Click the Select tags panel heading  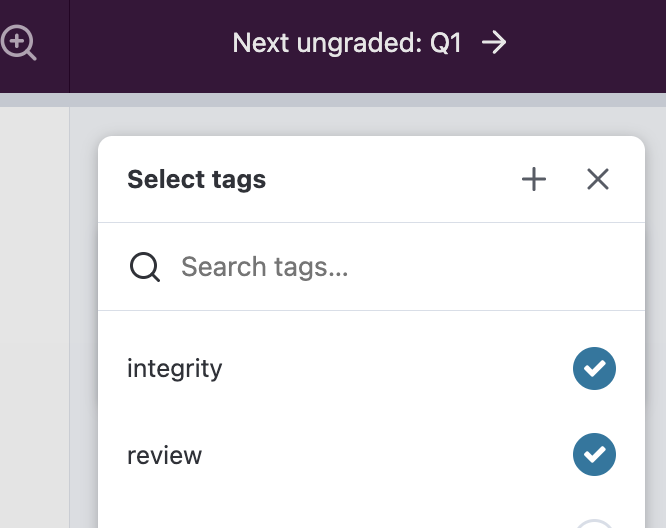197,180
